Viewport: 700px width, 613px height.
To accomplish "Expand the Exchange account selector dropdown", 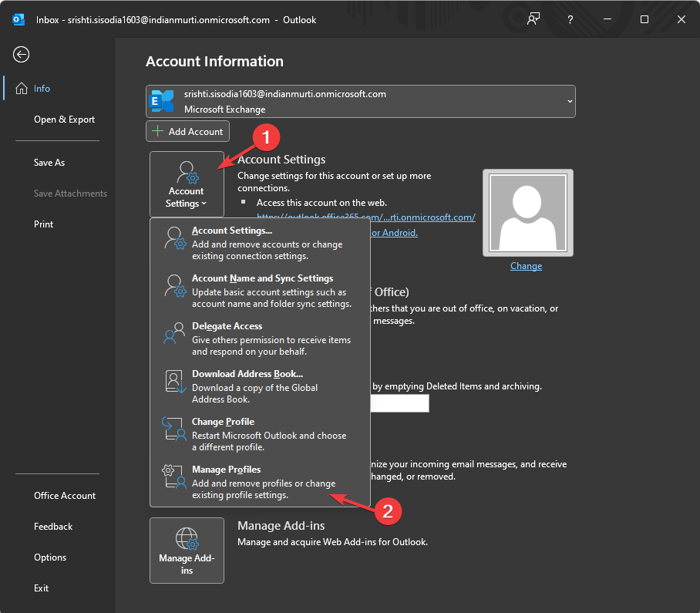I will tap(570, 101).
